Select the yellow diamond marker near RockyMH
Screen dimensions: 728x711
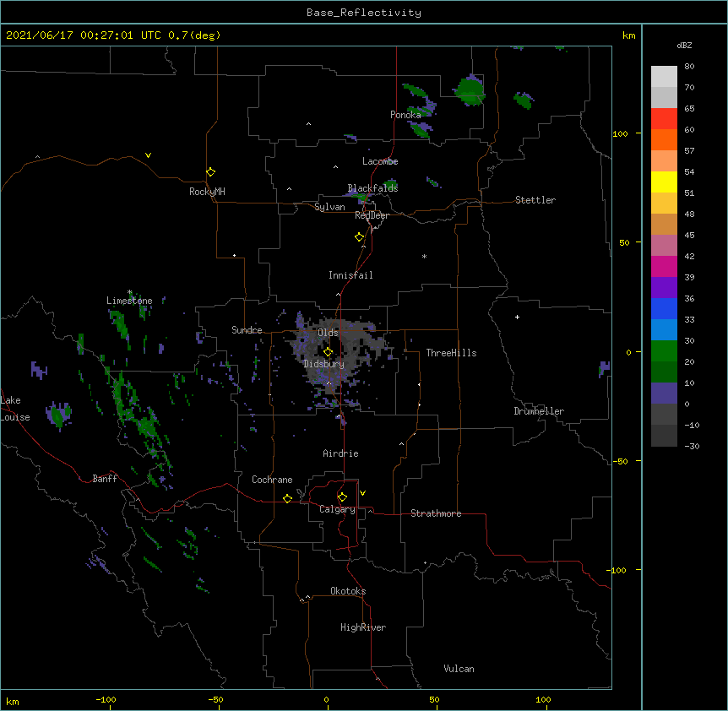[211, 172]
